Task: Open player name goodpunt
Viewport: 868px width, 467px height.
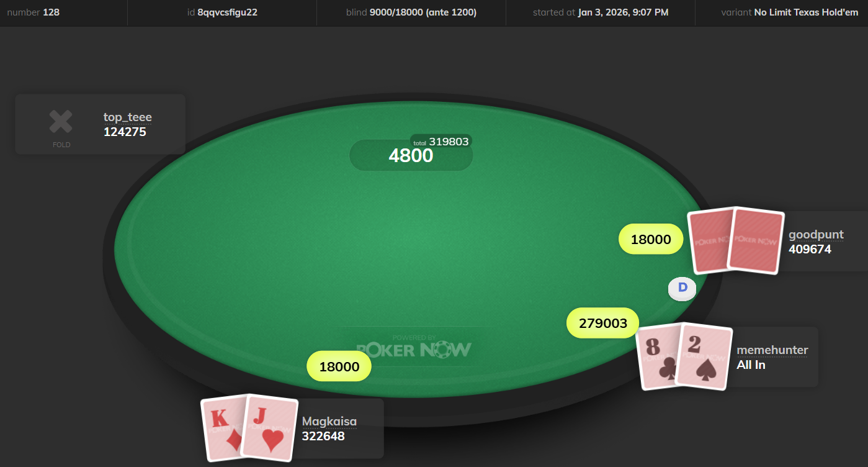Action: (x=817, y=234)
